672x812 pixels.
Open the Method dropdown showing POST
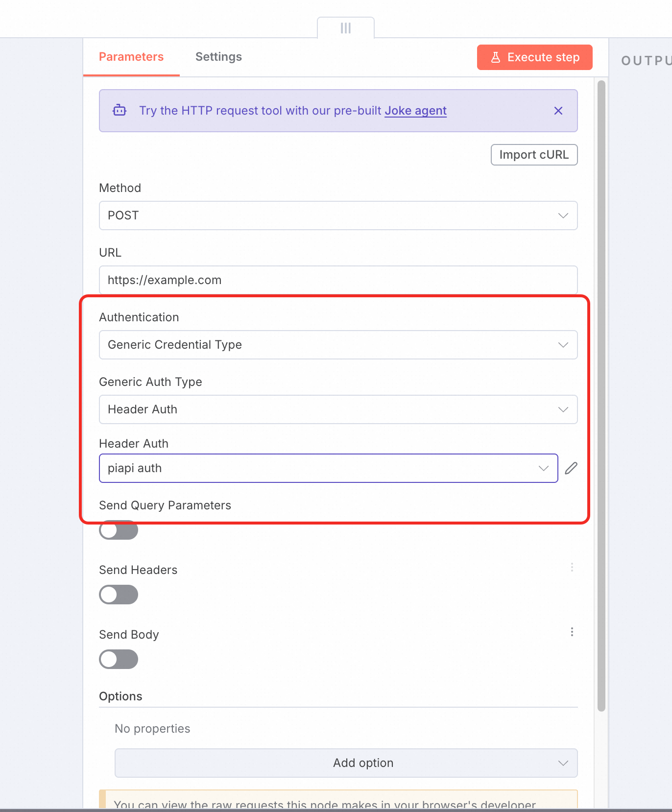coord(338,215)
